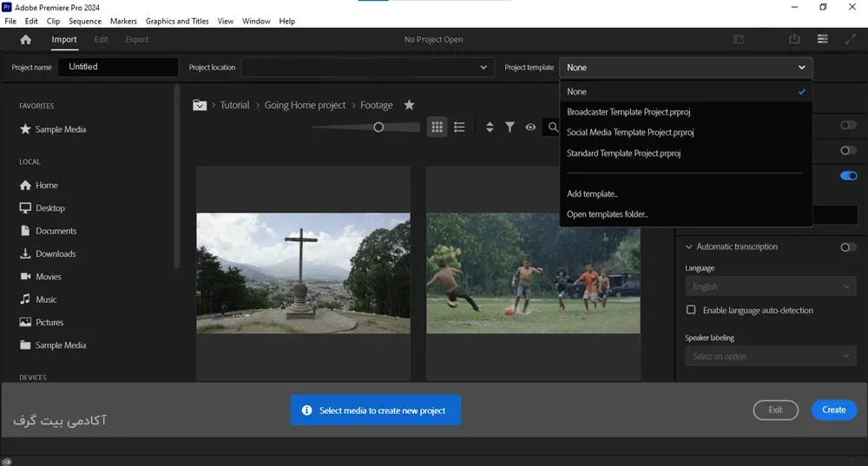Select the cross on hilltop video thumbnail

point(303,273)
